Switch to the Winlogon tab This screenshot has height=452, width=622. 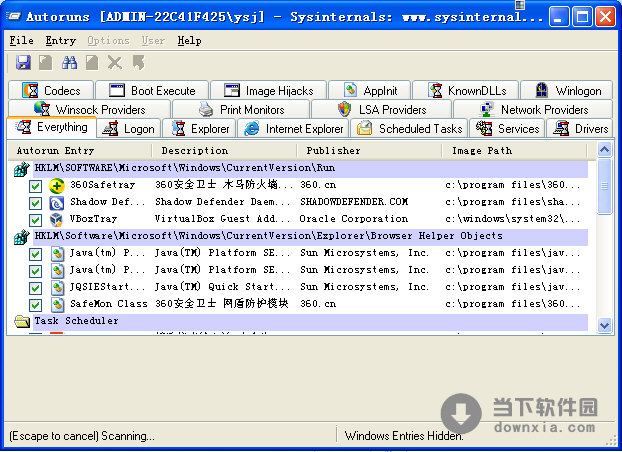pos(566,90)
